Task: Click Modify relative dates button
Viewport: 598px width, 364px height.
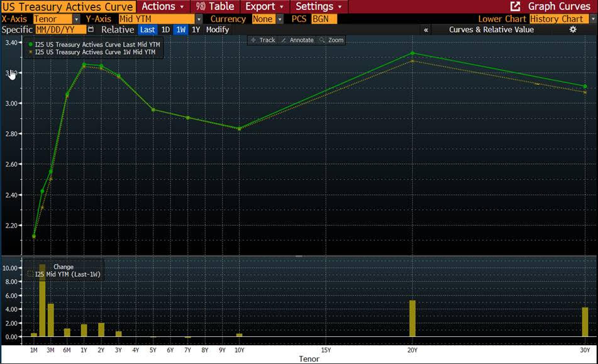Action: (x=218, y=30)
